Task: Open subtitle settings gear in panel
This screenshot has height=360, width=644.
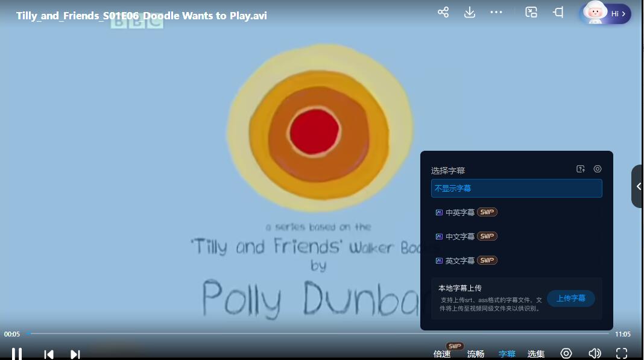Action: (x=598, y=169)
